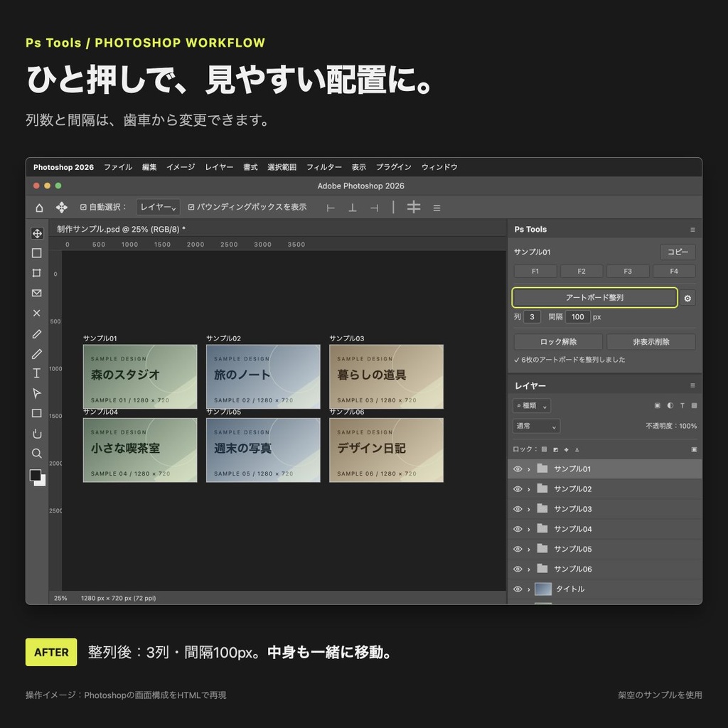The height and width of the screenshot is (728, 728).
Task: Open the Ps Tools panel menu
Action: coord(692,230)
